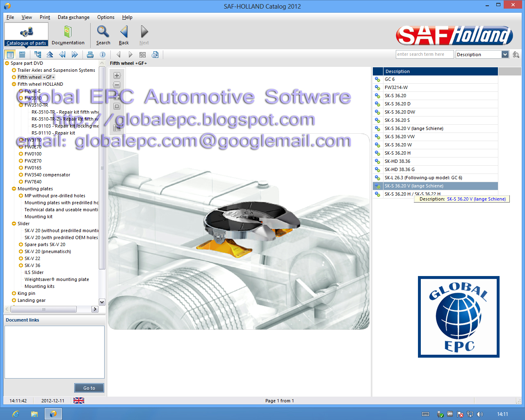This screenshot has width=525, height=420.
Task: Open the Options menu
Action: (106, 17)
